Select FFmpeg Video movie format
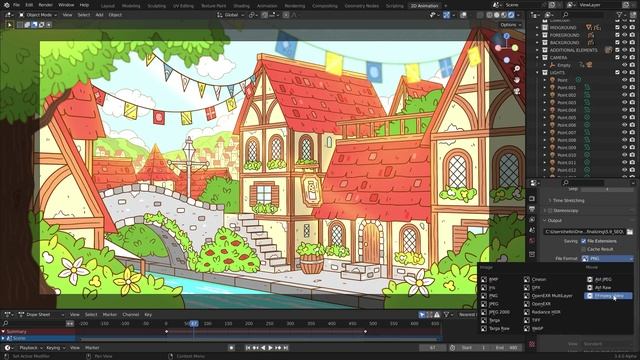Viewport: 640px width, 360px height. pos(609,296)
